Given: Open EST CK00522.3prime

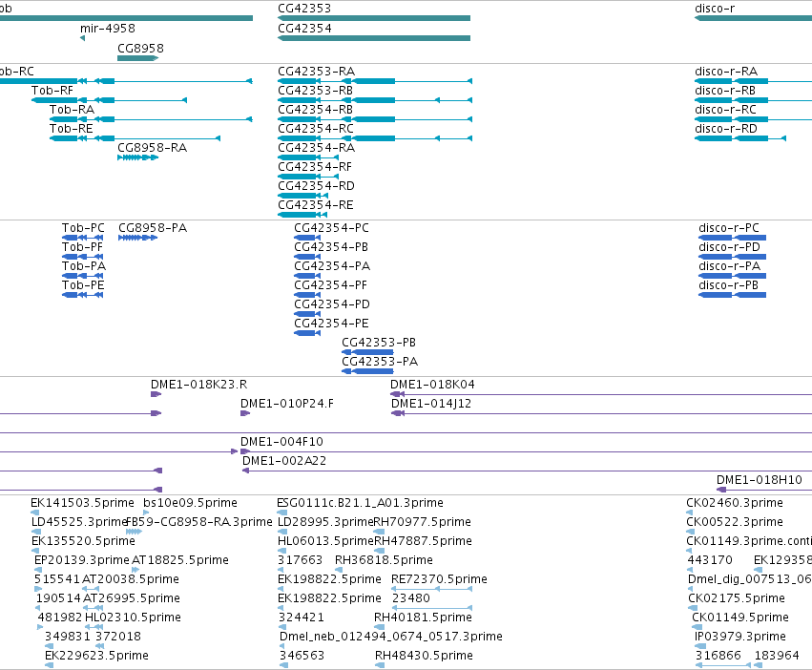Looking at the screenshot, I should point(690,532).
